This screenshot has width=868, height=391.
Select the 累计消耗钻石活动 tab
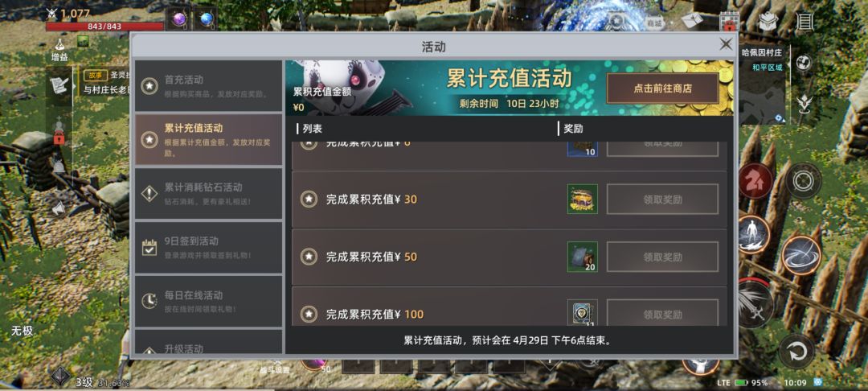coord(209,194)
